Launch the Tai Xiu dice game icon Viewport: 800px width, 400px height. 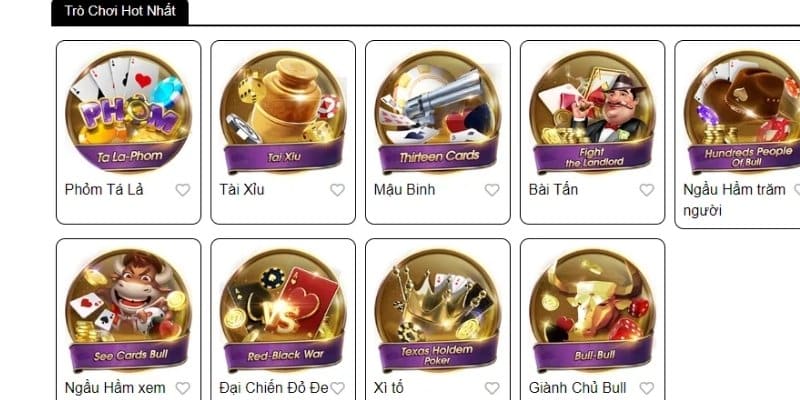point(283,111)
